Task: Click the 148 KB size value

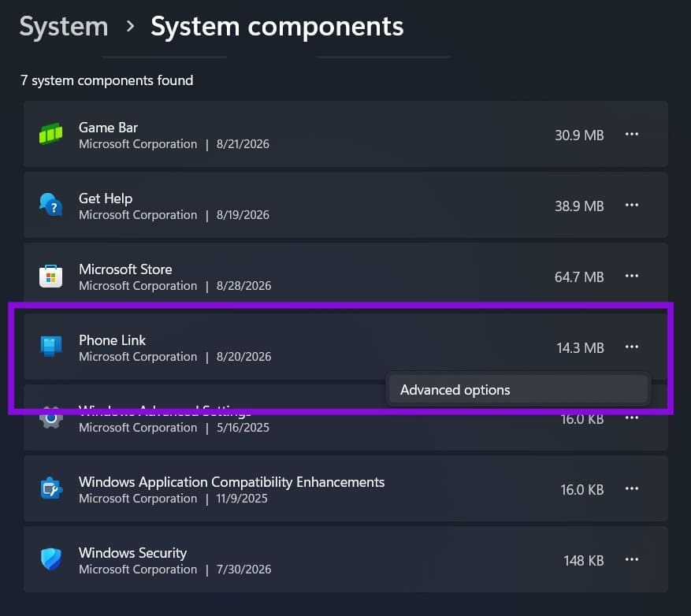Action: click(x=584, y=561)
